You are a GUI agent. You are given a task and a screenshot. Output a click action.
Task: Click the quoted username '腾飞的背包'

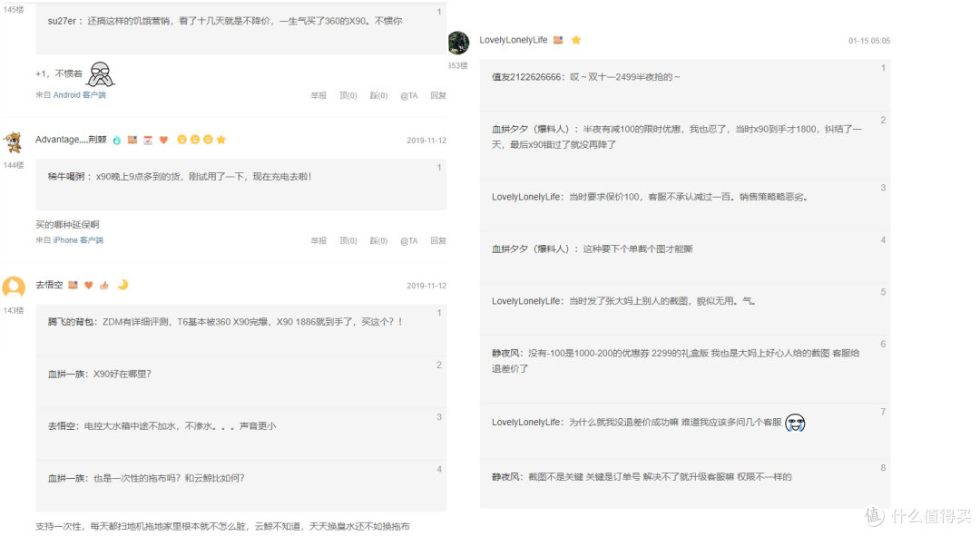[71, 322]
